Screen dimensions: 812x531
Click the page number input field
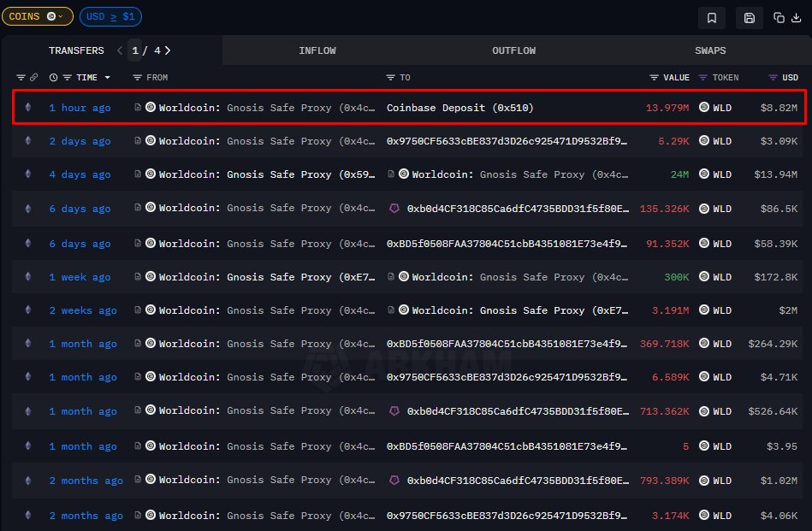[136, 50]
